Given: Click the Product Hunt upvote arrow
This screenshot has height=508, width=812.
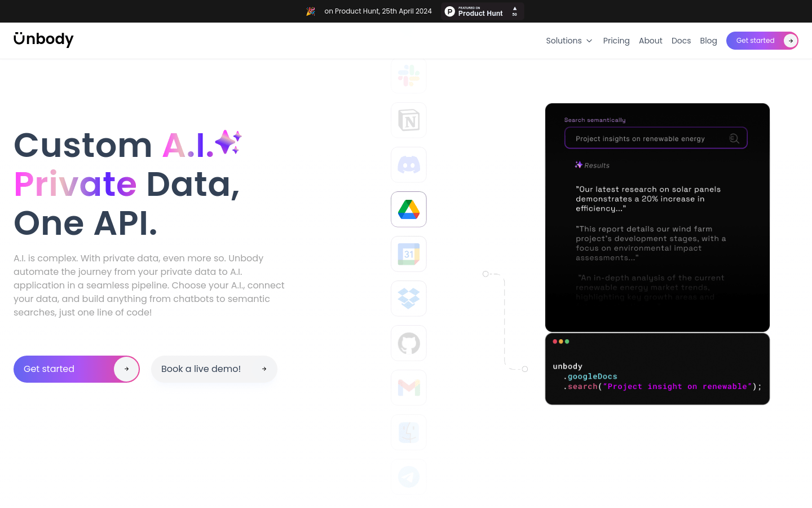Looking at the screenshot, I should 514,9.
